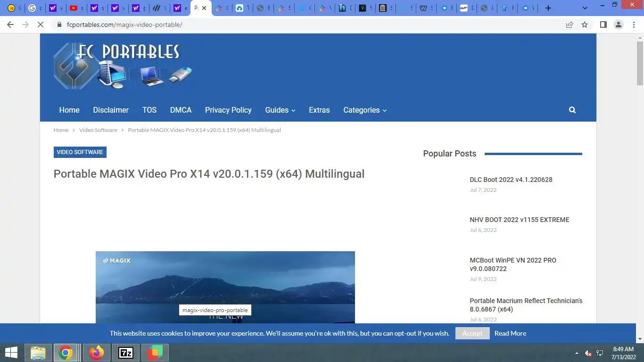
Task: Open DLC Boot 2022 v4.1.220628 post
Action: tap(511, 180)
